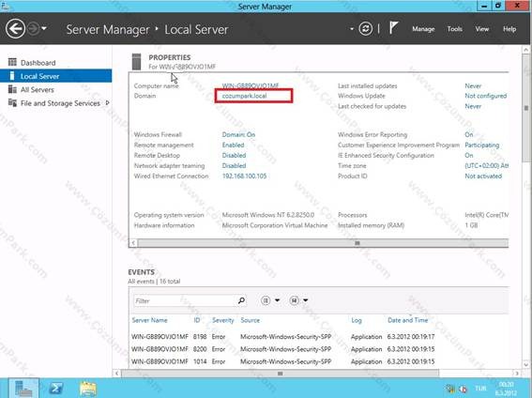Launch PowerShell from the taskbar
Screen dimensions: 532x398
coord(56,388)
